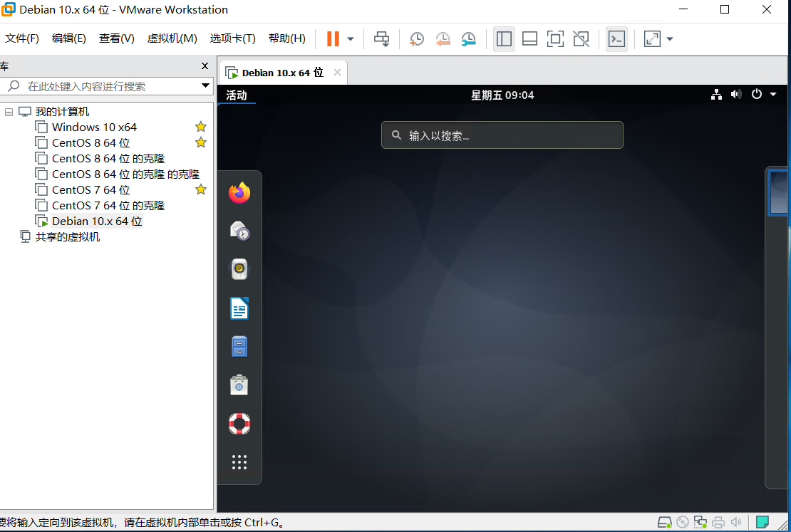
Task: Click the CD/DVD status bar icon
Action: (683, 522)
